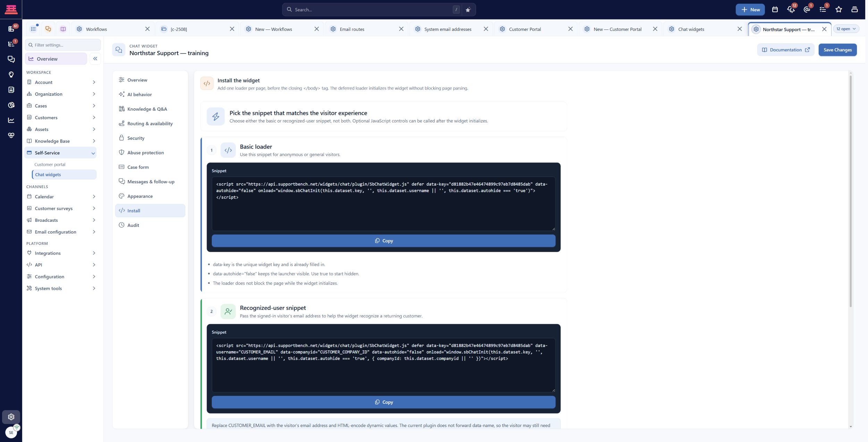Open the line chart analytics icon
Screen dimensions: 868x442
point(11,120)
